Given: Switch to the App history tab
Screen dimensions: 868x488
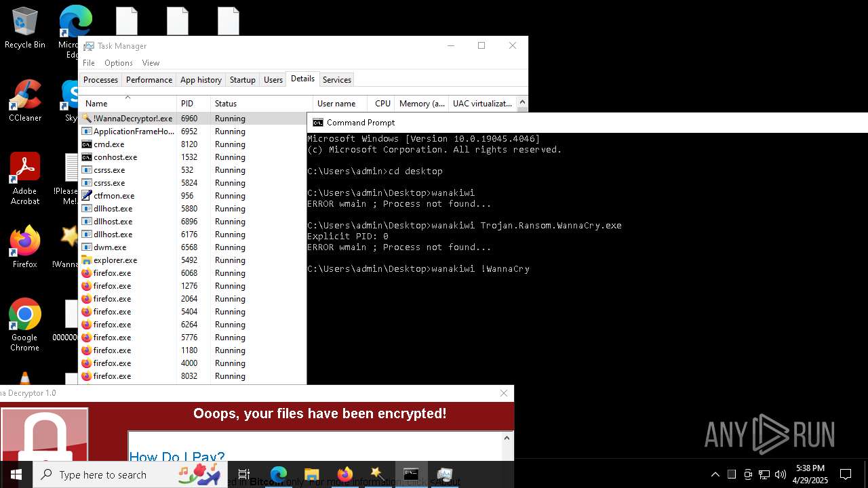Looking at the screenshot, I should (x=201, y=80).
